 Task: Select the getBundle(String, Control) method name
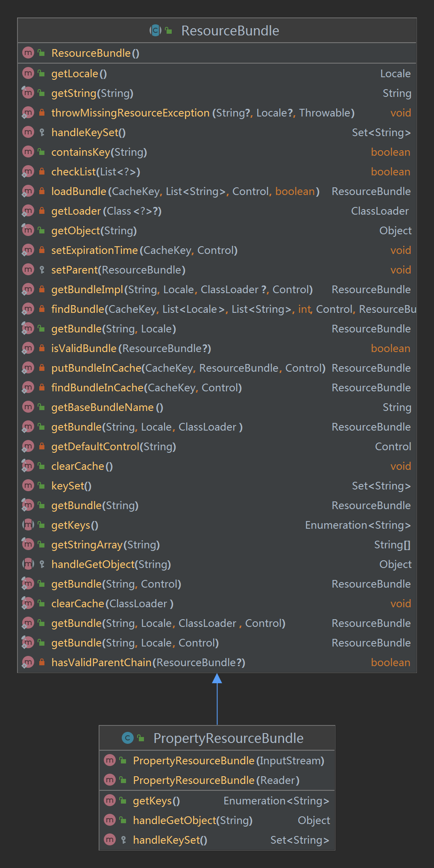click(x=76, y=584)
